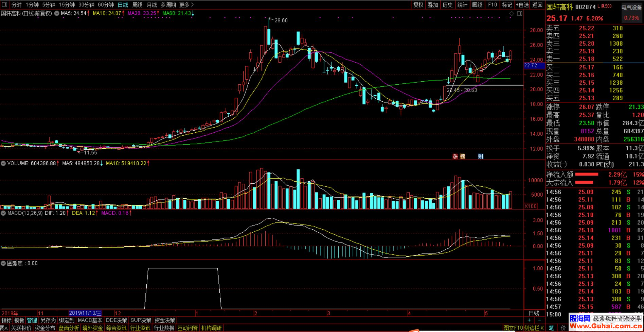Switch to 60分钟 chart period
The image size is (644, 332).
tap(106, 5)
